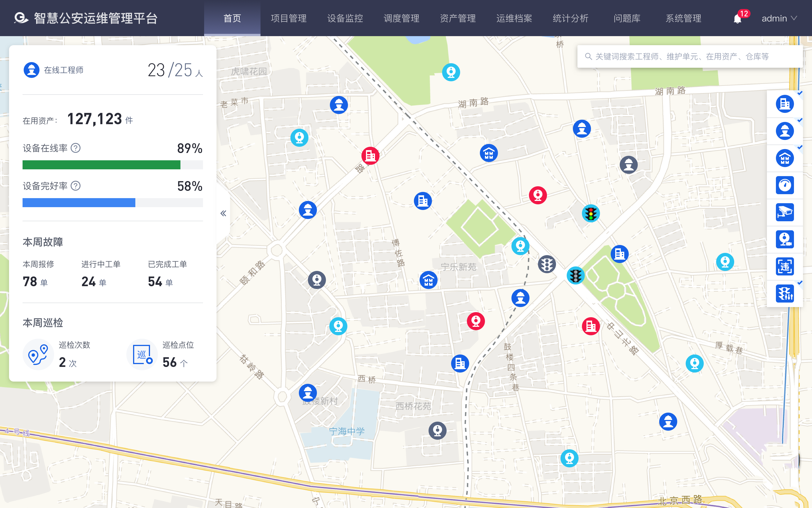Click the 设备完好率 help question icon

coord(76,186)
